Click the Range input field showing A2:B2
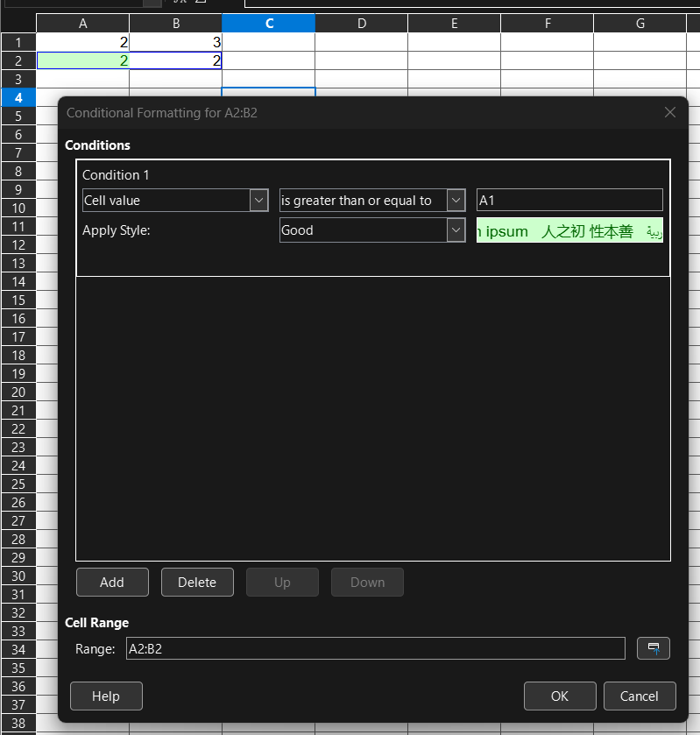Viewport: 700px width, 735px height. coord(375,649)
